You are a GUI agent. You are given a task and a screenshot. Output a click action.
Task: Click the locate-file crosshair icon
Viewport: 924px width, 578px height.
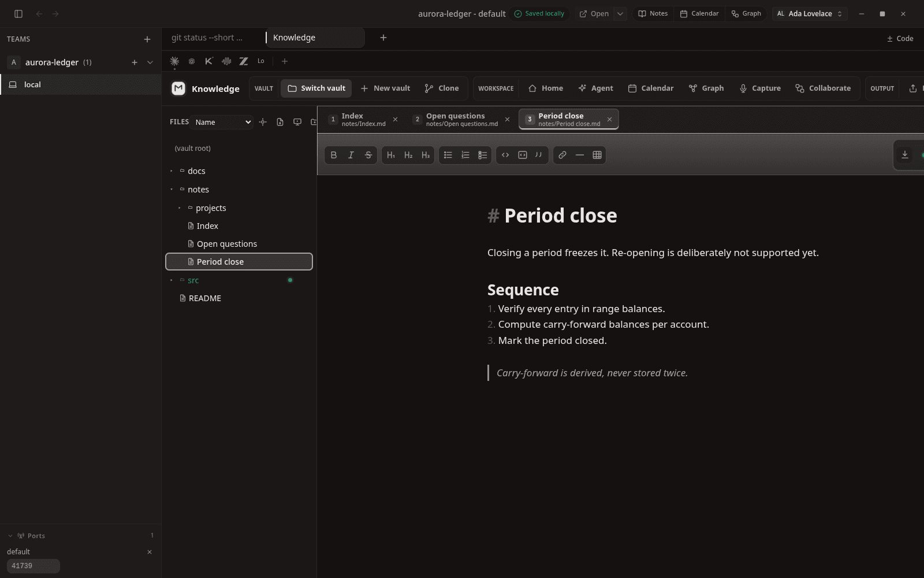coord(263,122)
